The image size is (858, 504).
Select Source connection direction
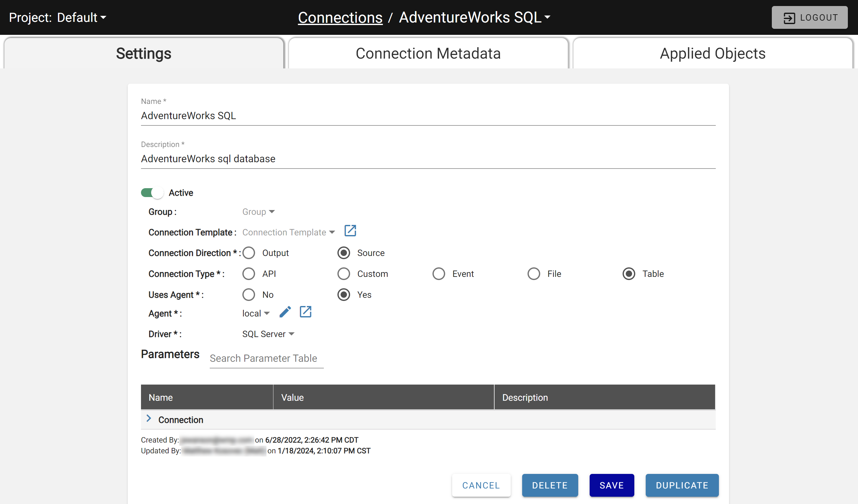click(343, 253)
